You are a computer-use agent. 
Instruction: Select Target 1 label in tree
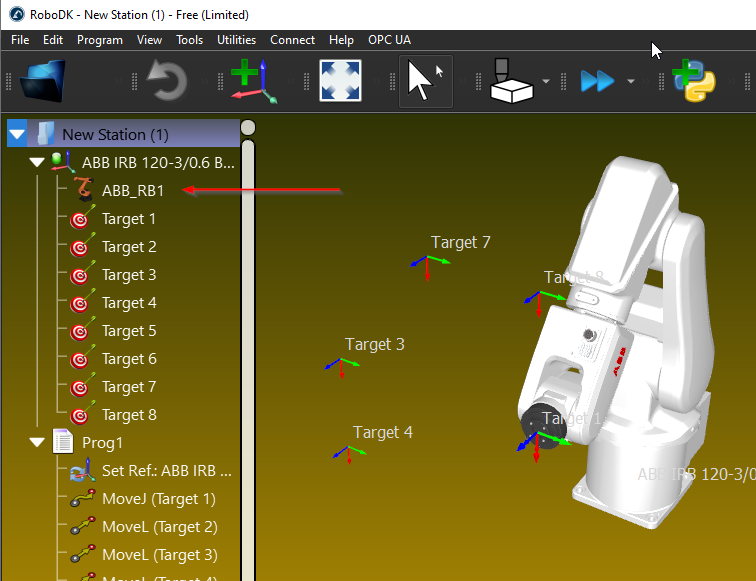[x=129, y=219]
